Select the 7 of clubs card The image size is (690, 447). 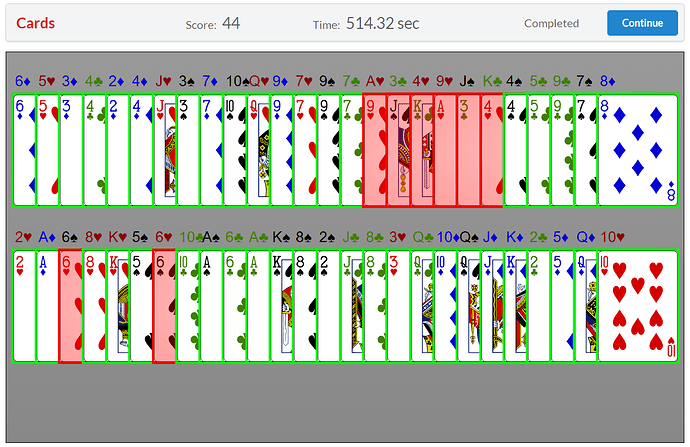[352, 150]
